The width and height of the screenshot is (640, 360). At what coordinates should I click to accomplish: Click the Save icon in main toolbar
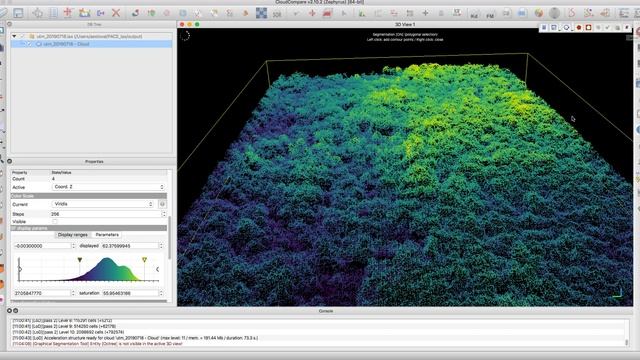coord(18,13)
